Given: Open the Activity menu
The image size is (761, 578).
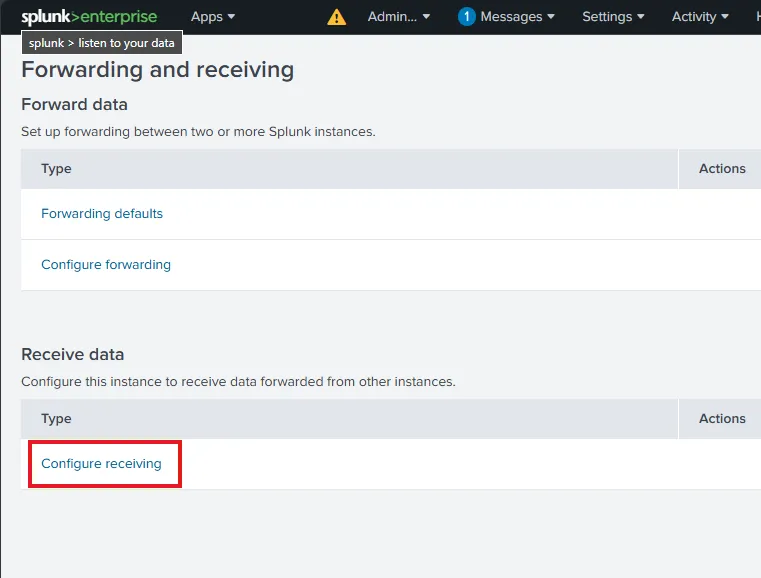Looking at the screenshot, I should click(x=700, y=17).
